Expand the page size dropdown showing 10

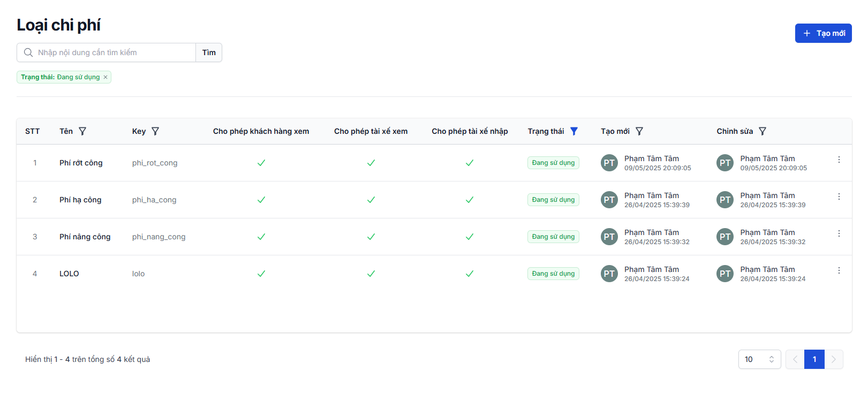click(x=759, y=359)
